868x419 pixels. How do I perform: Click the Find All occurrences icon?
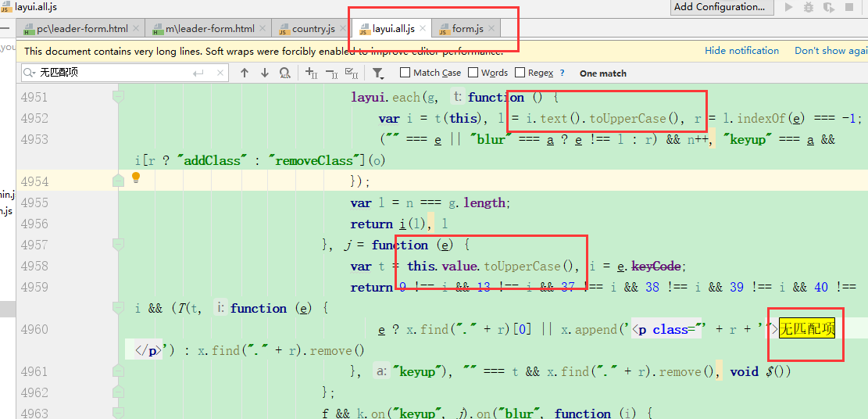tap(284, 73)
